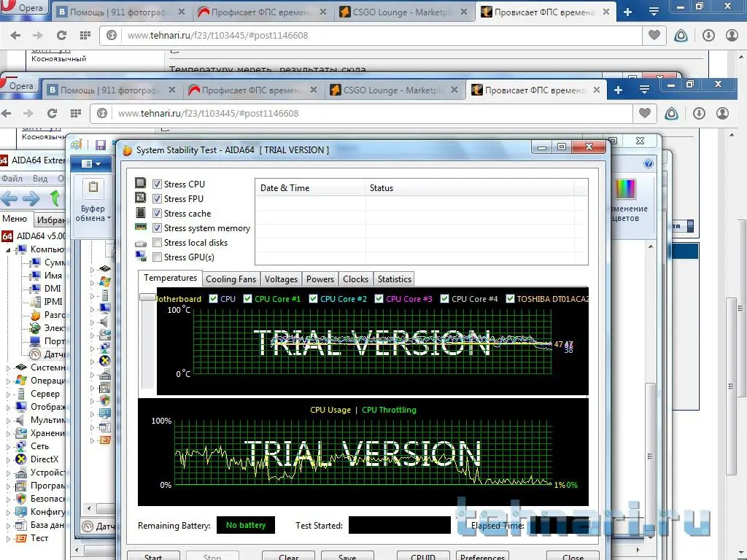Uncheck TOSHIBA DT01ACA graph checkbox
747x560 pixels.
pyautogui.click(x=510, y=298)
